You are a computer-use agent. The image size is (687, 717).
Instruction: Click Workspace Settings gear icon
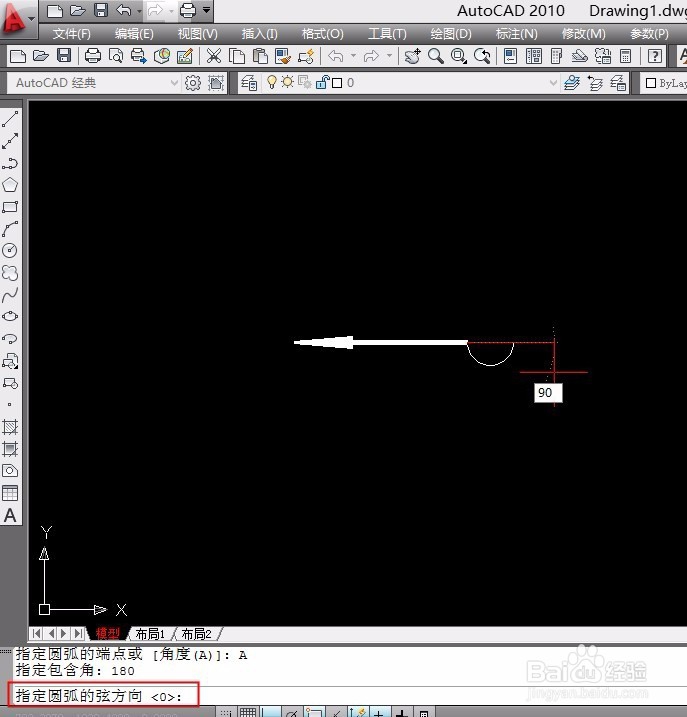click(193, 83)
